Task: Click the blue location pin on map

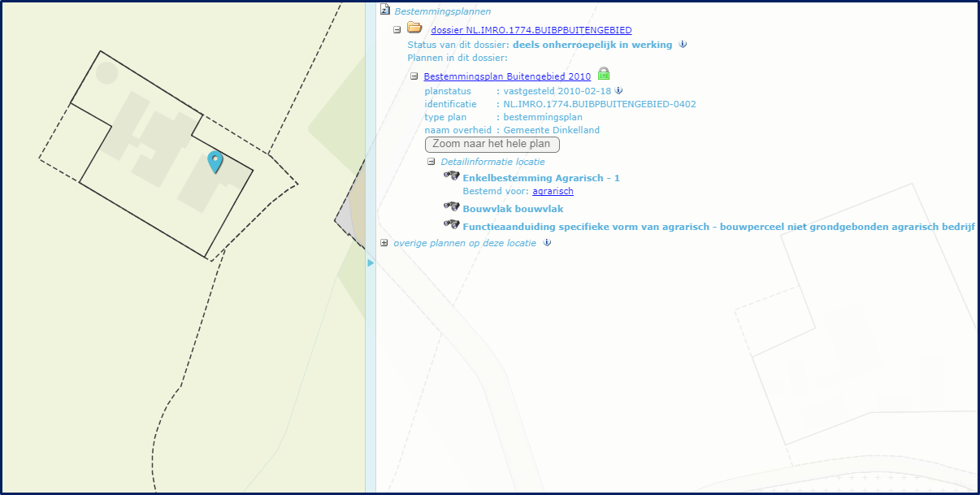Action: point(215,163)
